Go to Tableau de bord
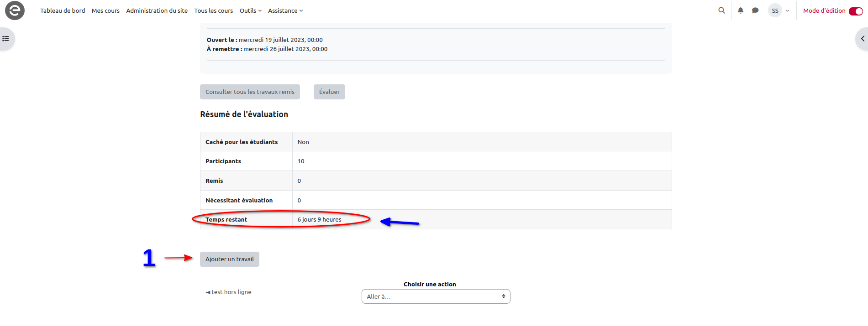Screen dimensions: 868x326 63,10
